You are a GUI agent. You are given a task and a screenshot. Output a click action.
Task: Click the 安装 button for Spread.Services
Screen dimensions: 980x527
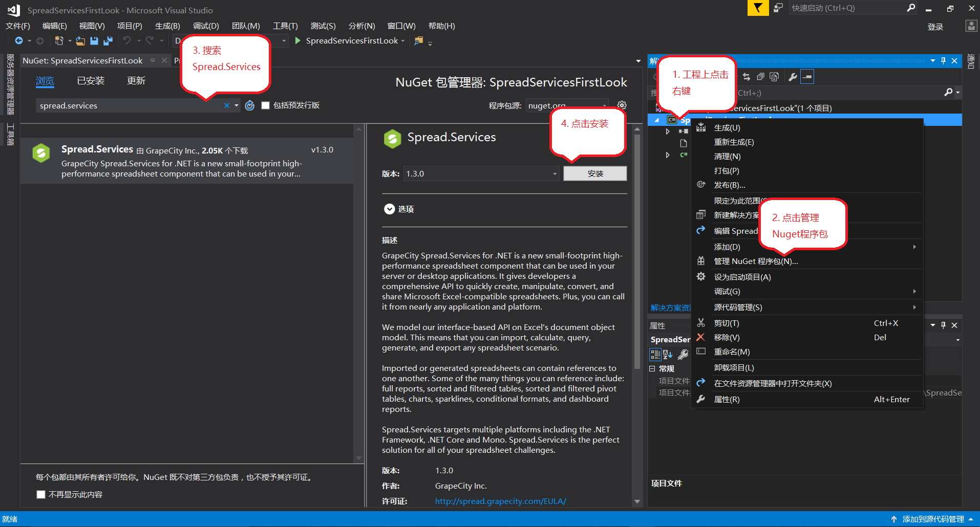[595, 173]
